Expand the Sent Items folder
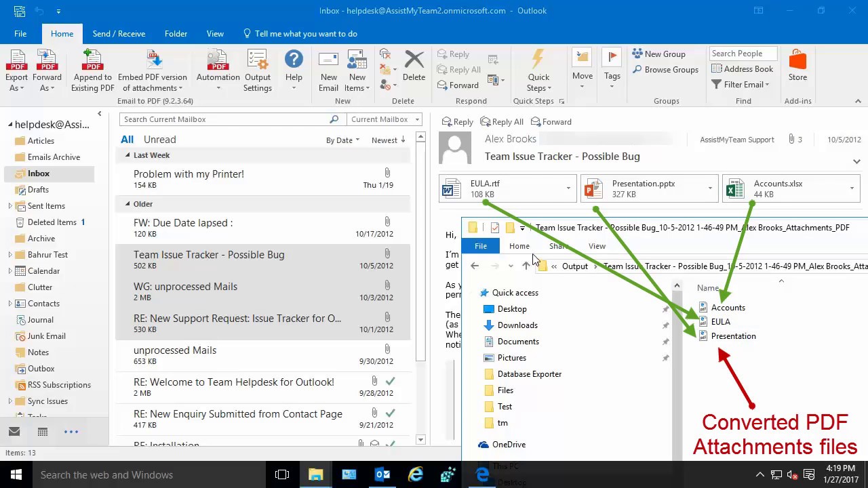This screenshot has width=868, height=488. click(10, 206)
